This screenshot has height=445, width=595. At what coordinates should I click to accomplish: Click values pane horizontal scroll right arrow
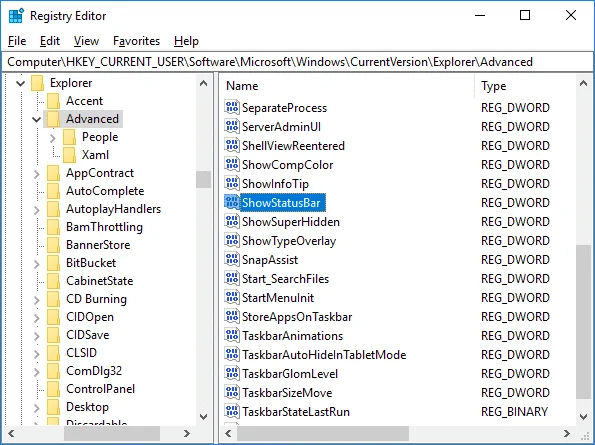tap(567, 433)
